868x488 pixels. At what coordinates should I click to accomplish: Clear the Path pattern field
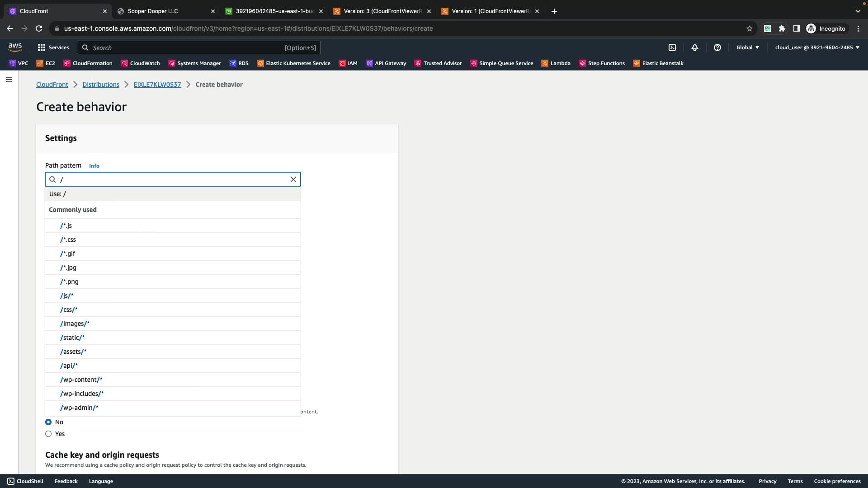coord(293,179)
